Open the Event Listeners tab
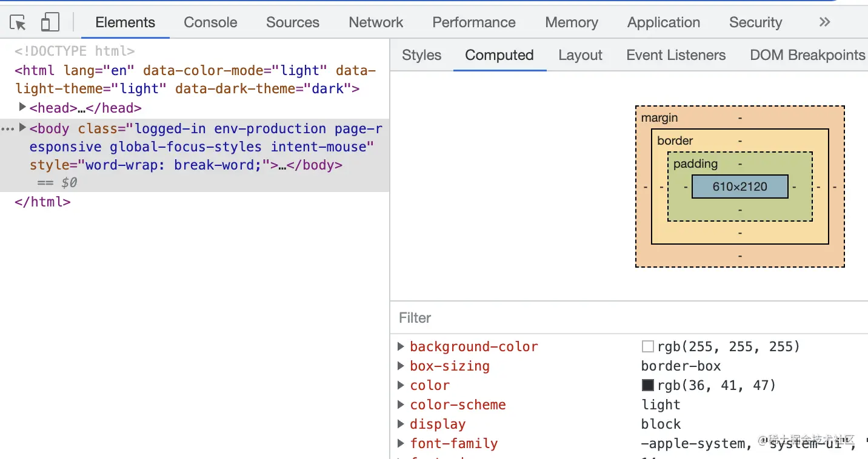The height and width of the screenshot is (459, 868). (x=676, y=55)
